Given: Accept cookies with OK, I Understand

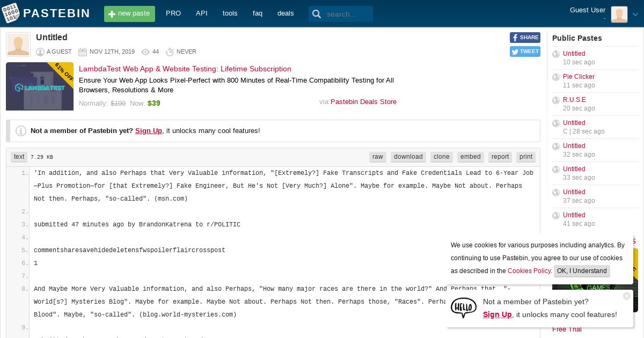Looking at the screenshot, I should point(582,271).
